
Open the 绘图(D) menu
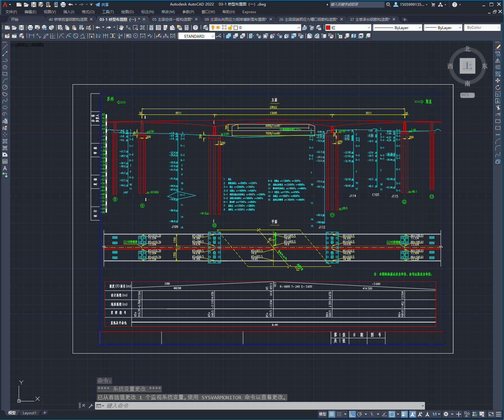[x=127, y=12]
